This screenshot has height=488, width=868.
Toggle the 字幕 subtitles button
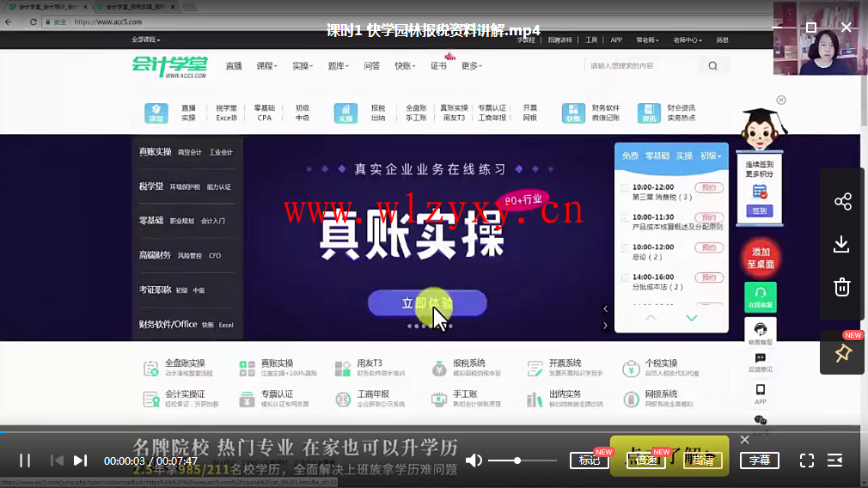760,461
